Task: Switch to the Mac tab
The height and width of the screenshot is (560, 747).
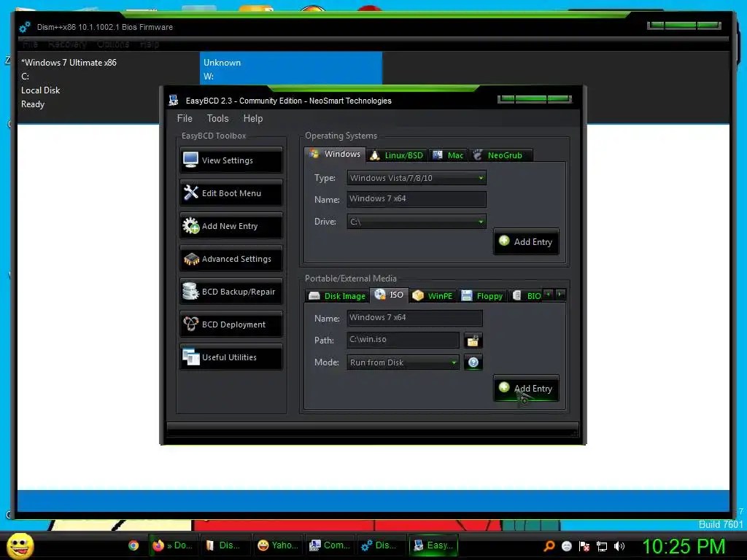Action: coord(449,155)
